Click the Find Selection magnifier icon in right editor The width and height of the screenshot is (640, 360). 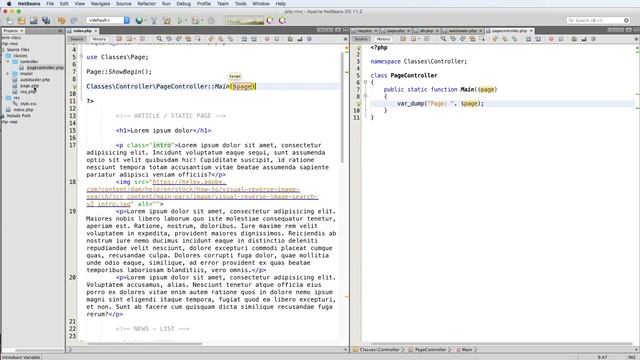pyautogui.click(x=443, y=39)
